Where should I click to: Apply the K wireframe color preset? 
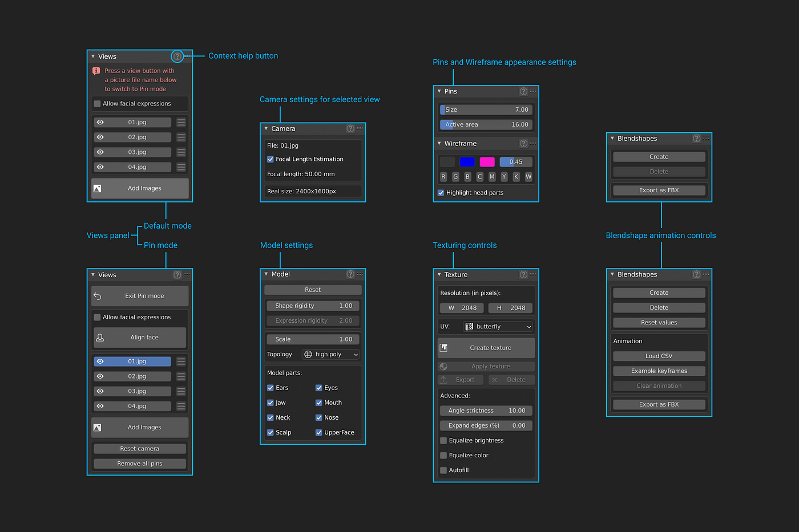[516, 177]
